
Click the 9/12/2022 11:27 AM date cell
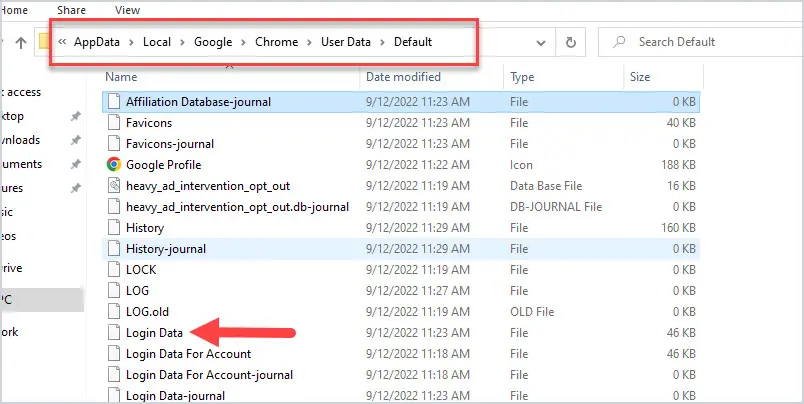coord(417,291)
